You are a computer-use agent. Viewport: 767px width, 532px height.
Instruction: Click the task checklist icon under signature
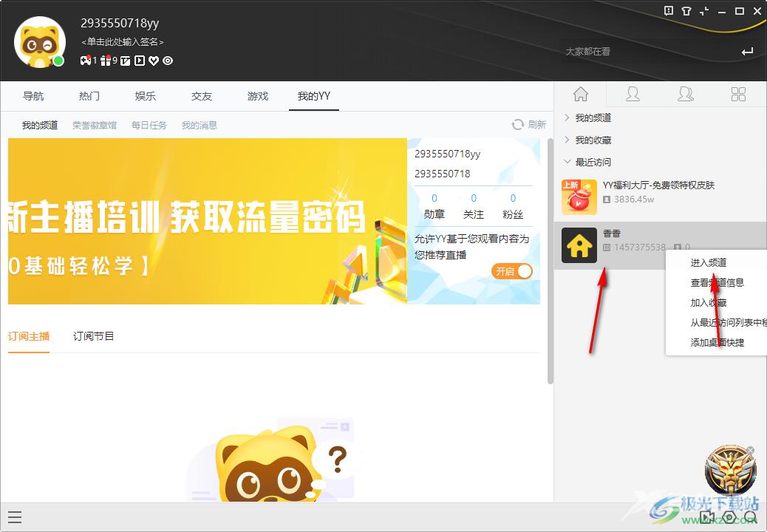tap(125, 61)
